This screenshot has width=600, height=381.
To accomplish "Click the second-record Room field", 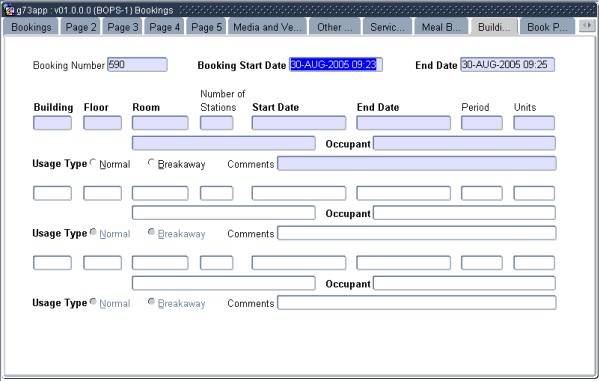I will click(160, 193).
